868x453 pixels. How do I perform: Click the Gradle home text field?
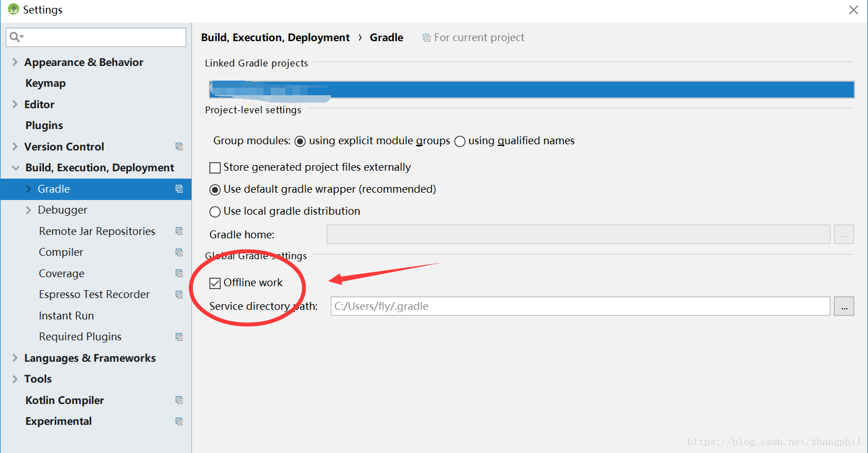578,234
